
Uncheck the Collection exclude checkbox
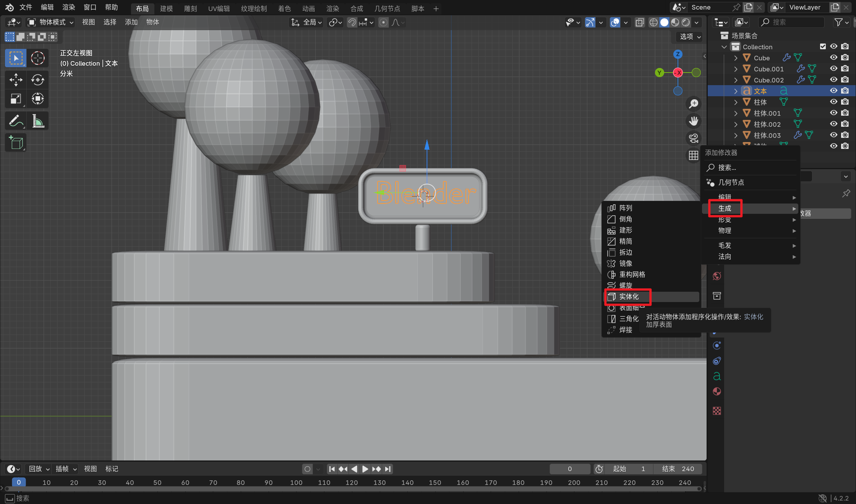point(823,47)
